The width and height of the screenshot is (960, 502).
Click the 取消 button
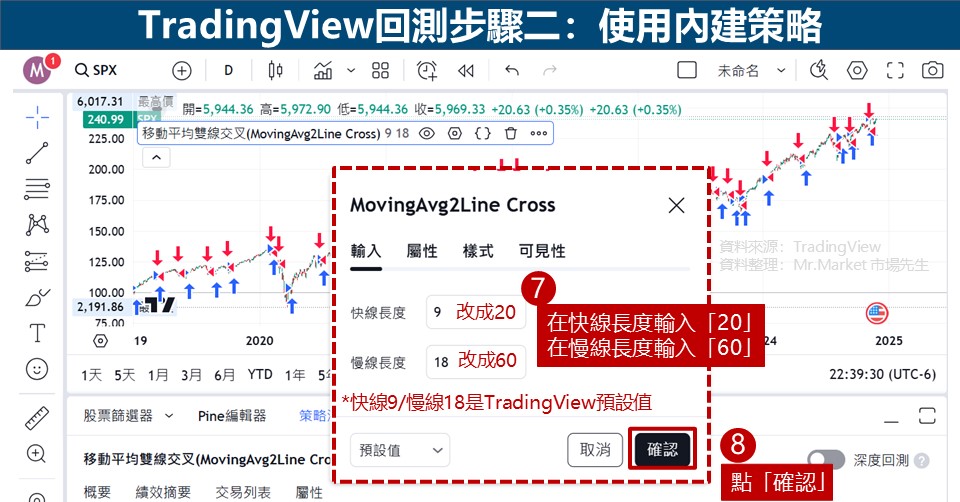pos(595,450)
